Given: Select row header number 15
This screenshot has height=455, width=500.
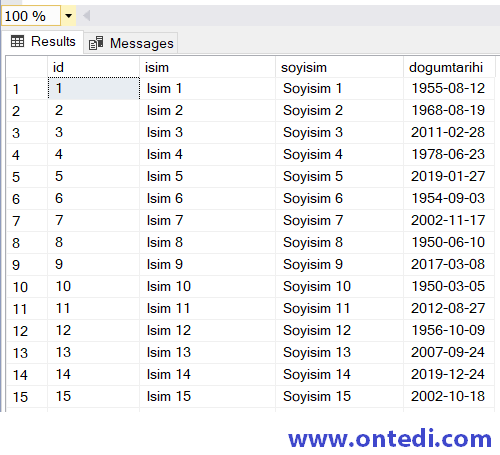Looking at the screenshot, I should [x=27, y=397].
